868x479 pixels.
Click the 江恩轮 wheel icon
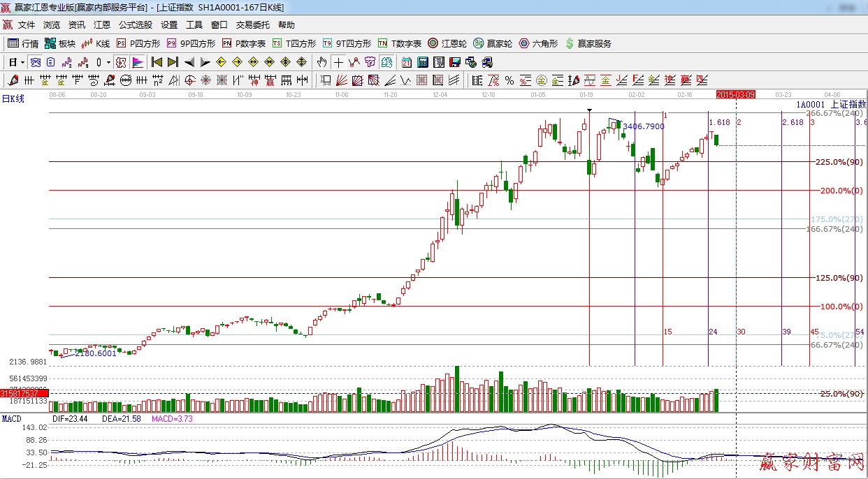(x=433, y=43)
